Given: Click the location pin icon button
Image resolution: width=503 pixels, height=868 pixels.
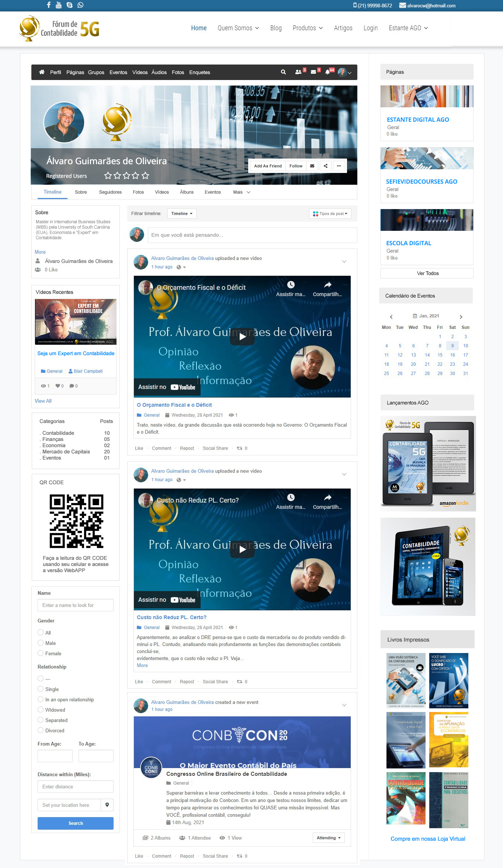Looking at the screenshot, I should pos(107,805).
